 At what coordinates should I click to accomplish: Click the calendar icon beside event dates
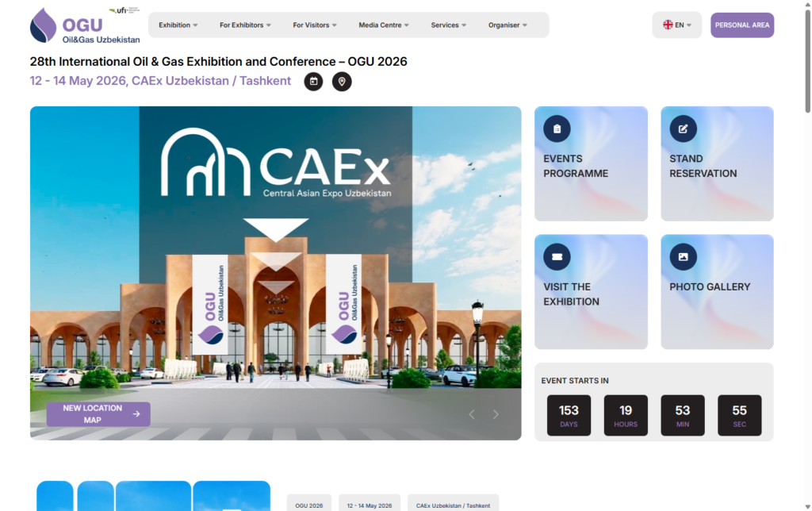coord(313,81)
